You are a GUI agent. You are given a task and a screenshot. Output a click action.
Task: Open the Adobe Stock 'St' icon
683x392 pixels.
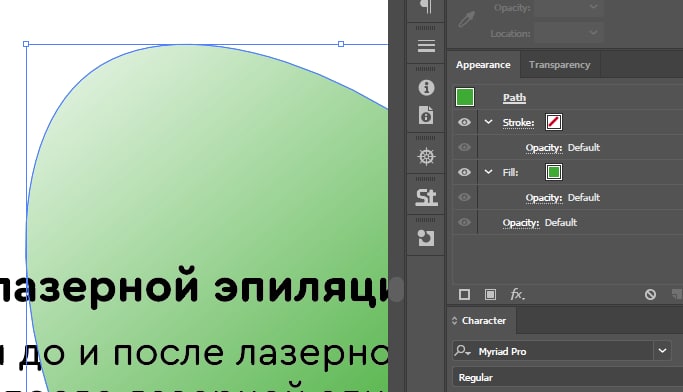coord(426,197)
